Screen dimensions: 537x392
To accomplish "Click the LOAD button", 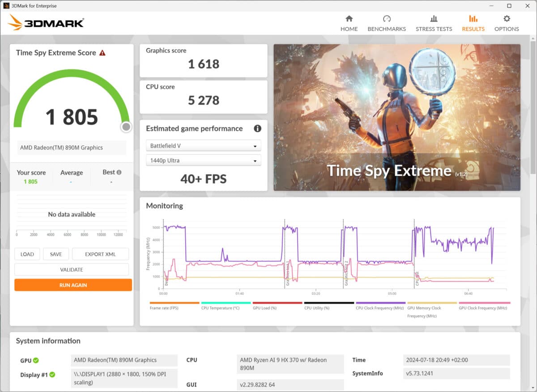I will 27,254.
